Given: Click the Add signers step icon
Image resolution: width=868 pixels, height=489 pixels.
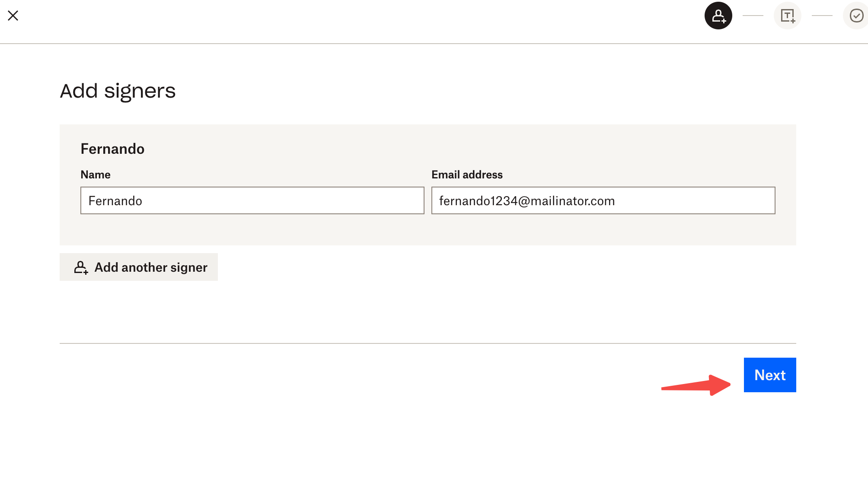Looking at the screenshot, I should [718, 16].
